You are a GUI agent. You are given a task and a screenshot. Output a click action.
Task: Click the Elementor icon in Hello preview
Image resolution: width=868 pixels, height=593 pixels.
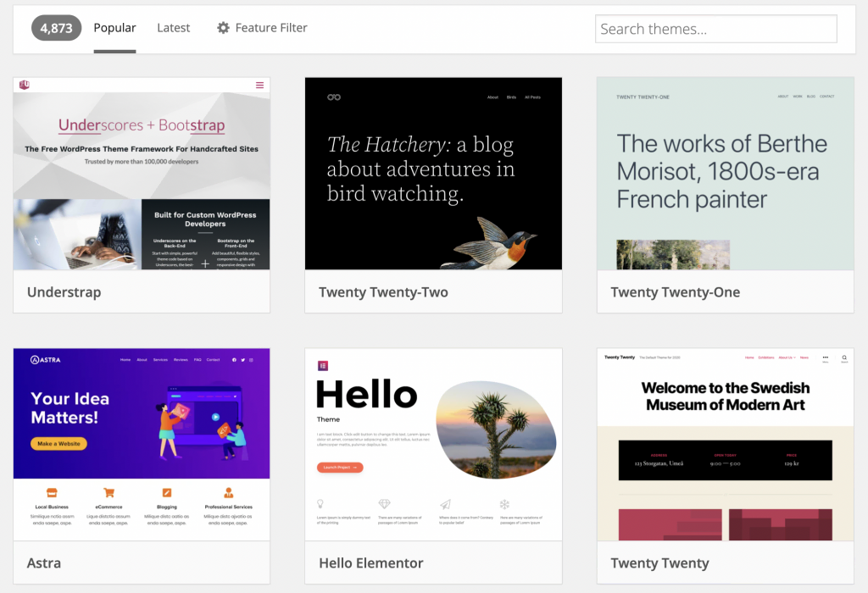point(323,366)
